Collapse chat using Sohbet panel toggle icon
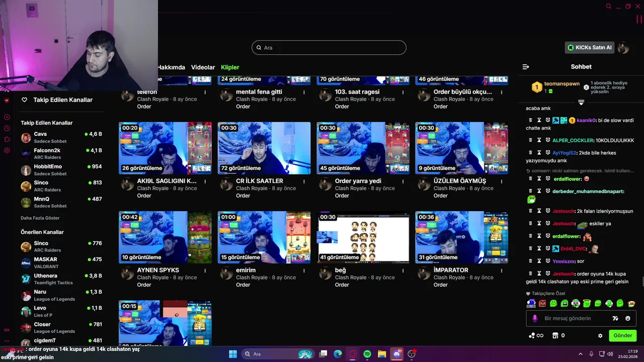The image size is (644, 362). pyautogui.click(x=526, y=67)
